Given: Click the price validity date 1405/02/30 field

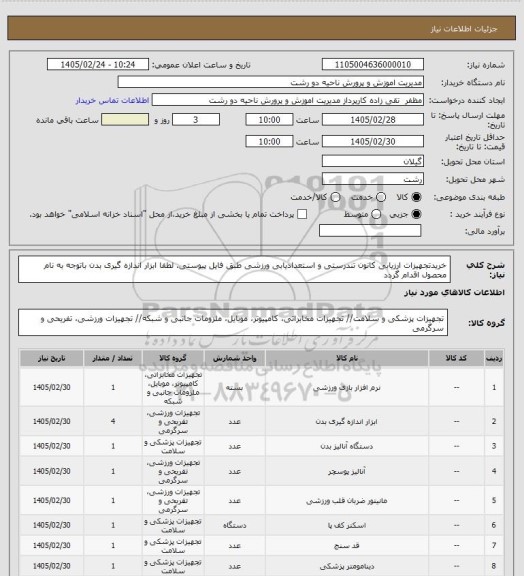Looking at the screenshot, I should pos(373,141).
